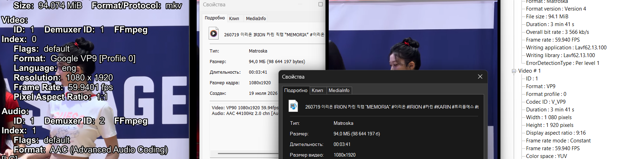The image size is (644, 159).
Task: Click the Тип: label in dark dialog
Action: click(x=295, y=123)
